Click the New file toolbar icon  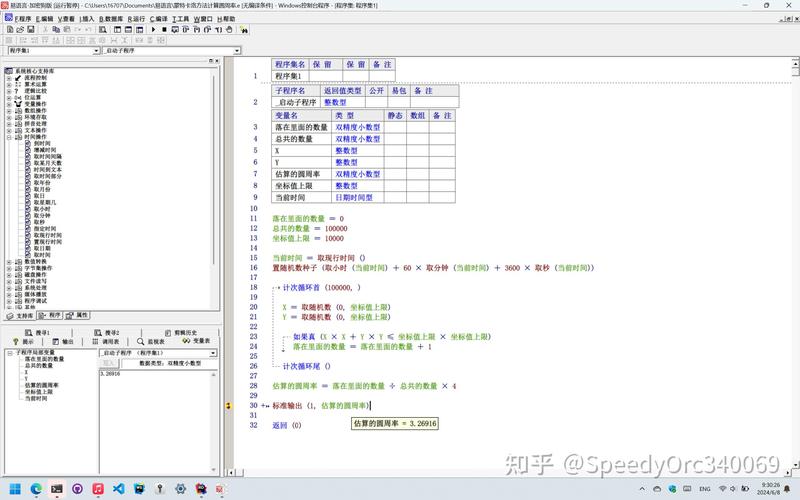pyautogui.click(x=10, y=30)
